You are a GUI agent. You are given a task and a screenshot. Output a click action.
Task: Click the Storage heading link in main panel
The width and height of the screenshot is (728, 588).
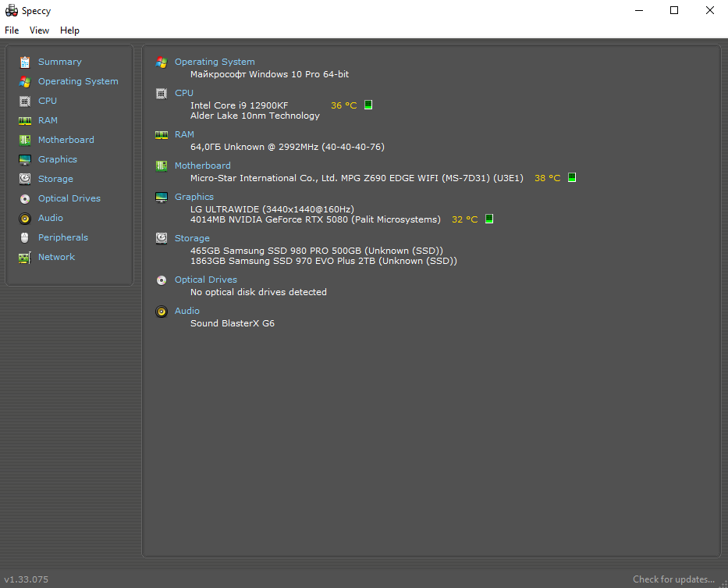[192, 238]
